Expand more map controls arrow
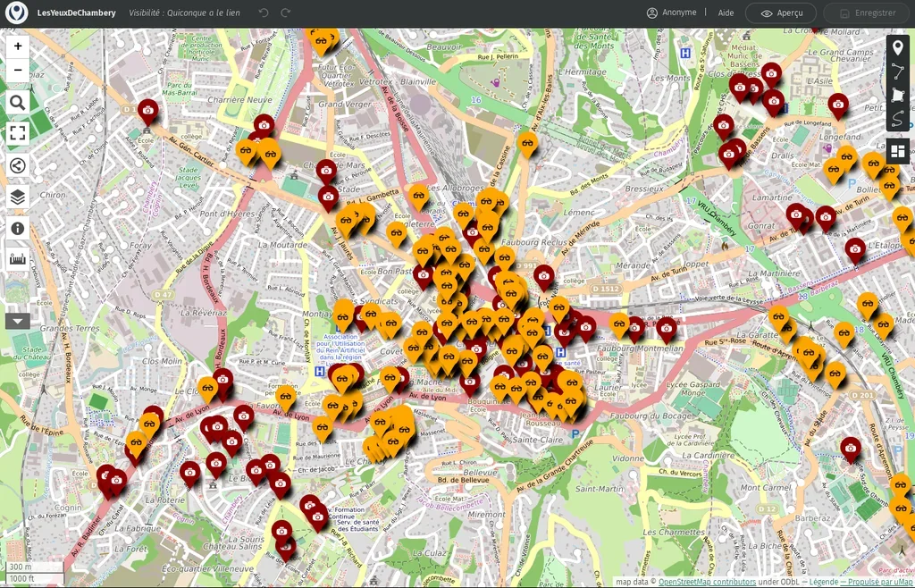This screenshot has height=588, width=915. [18, 320]
